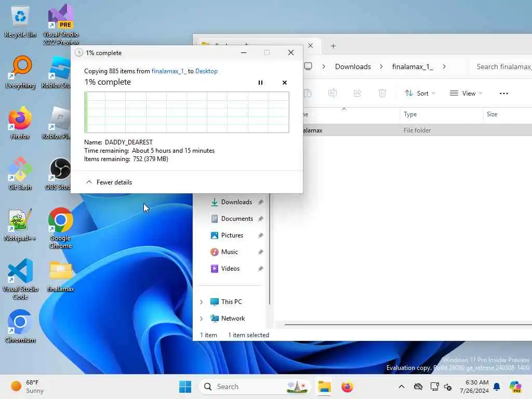Select the Firefox desktop icon

(20, 123)
